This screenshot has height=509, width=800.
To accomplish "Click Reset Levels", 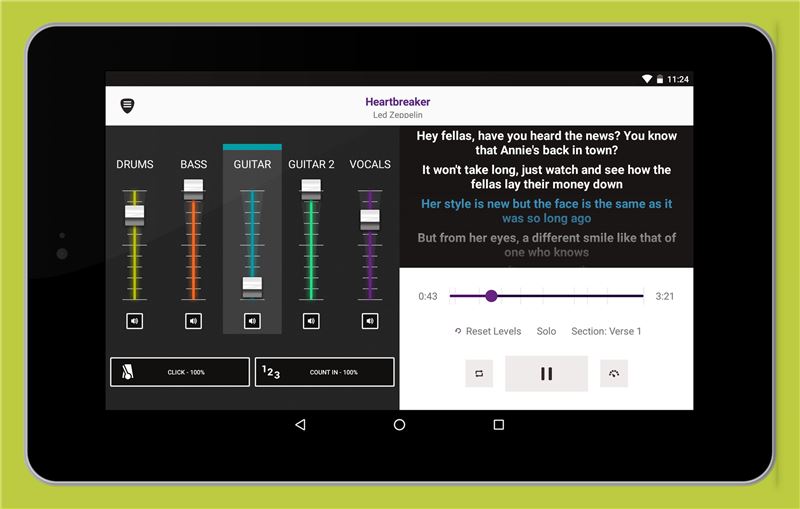I will point(488,331).
